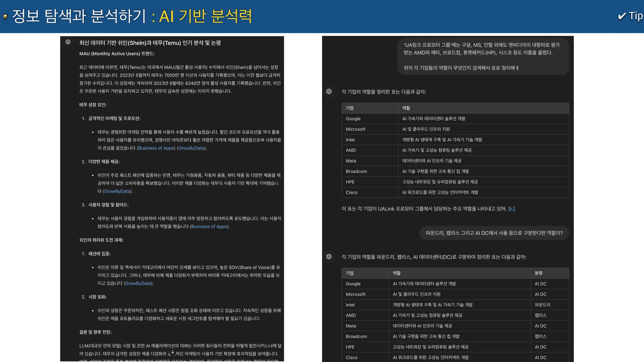This screenshot has height=362, width=644.
Task: Click 'Meta' in the three-column table
Action: [351, 326]
